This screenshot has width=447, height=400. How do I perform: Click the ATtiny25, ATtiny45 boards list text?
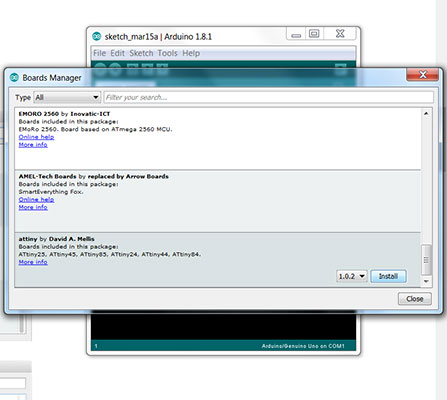point(110,254)
